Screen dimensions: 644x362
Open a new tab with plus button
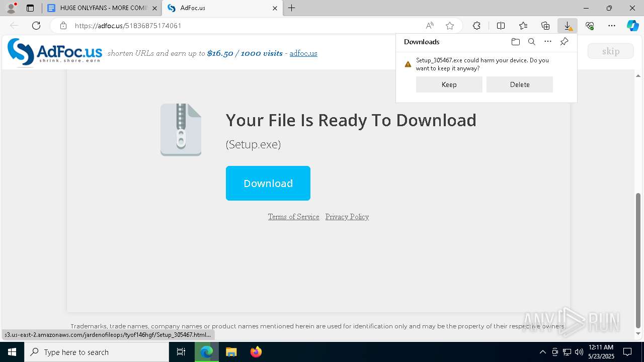(x=291, y=8)
